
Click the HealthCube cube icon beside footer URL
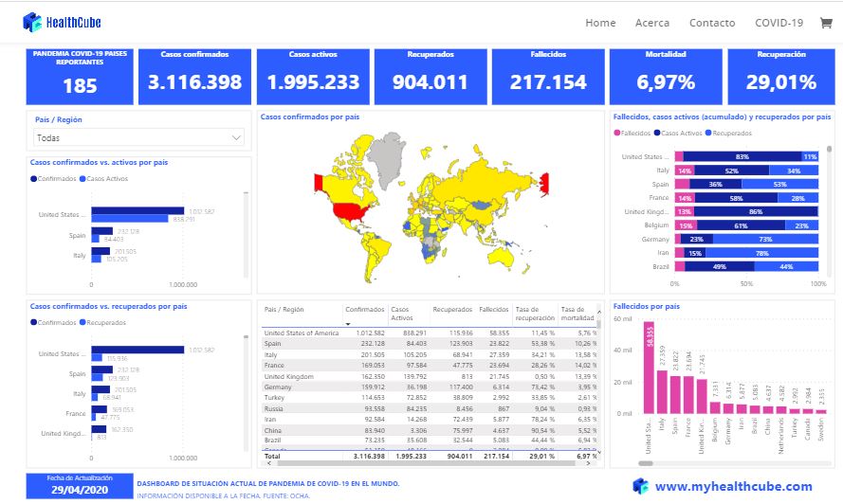coord(640,486)
